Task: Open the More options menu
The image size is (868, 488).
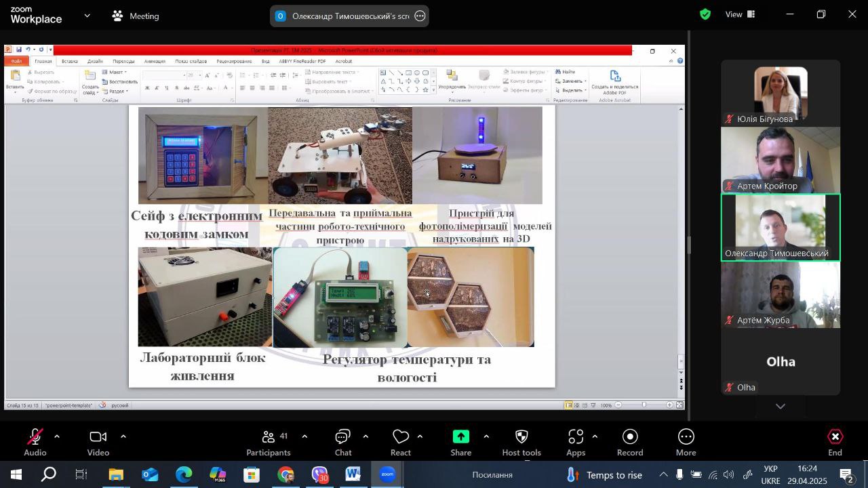Action: 686,442
